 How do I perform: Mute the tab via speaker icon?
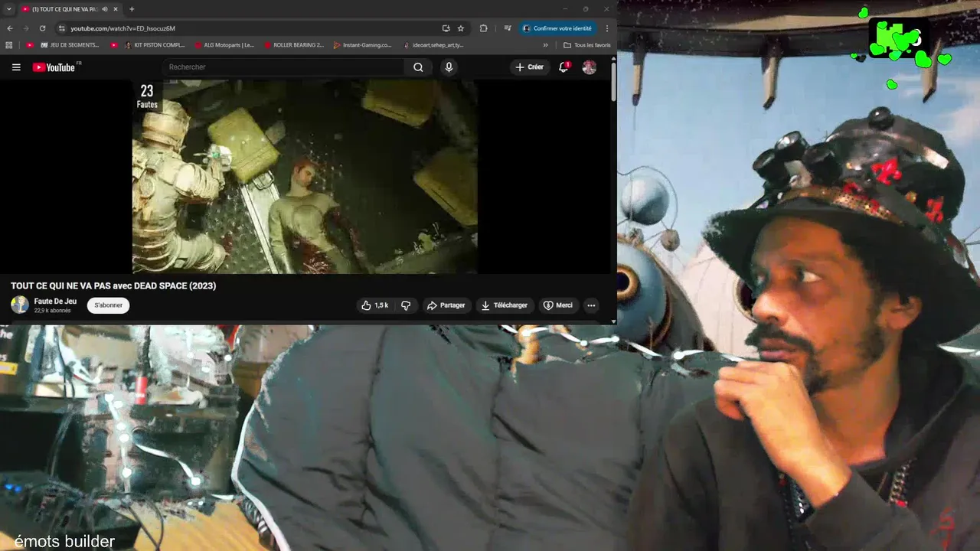coord(105,9)
